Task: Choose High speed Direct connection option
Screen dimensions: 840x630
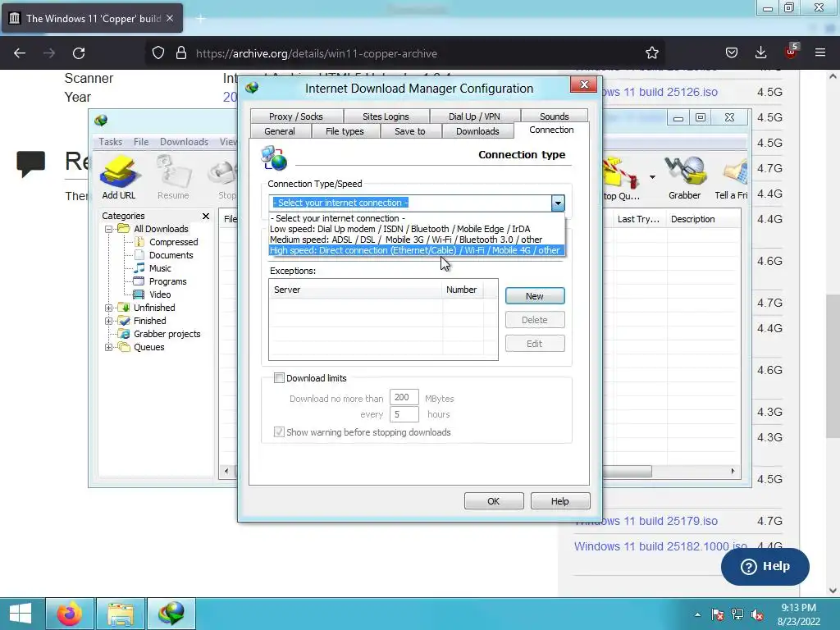Action: tap(417, 250)
